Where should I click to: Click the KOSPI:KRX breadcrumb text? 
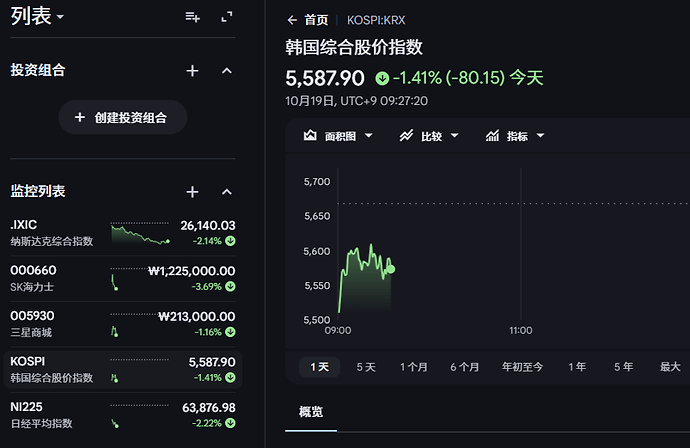coord(376,20)
